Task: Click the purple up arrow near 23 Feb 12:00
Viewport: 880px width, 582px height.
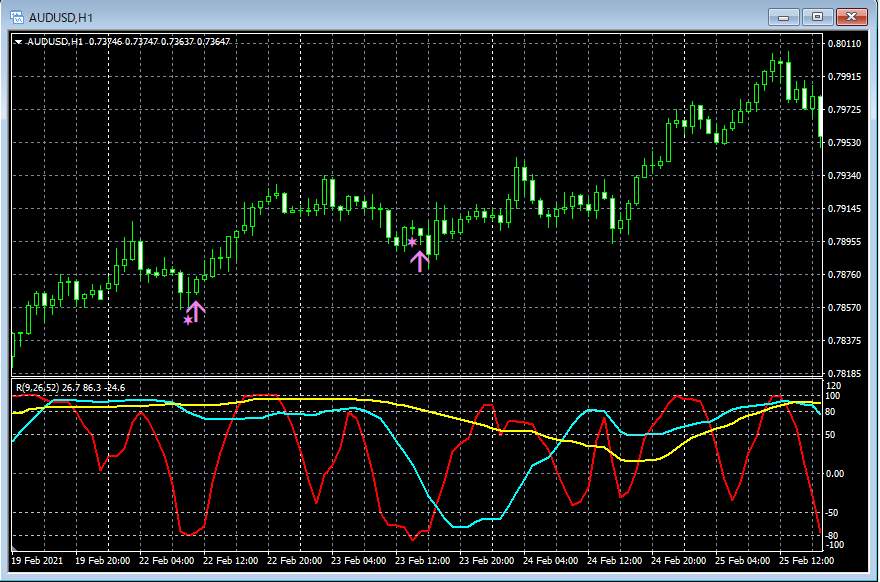Action: (x=420, y=260)
